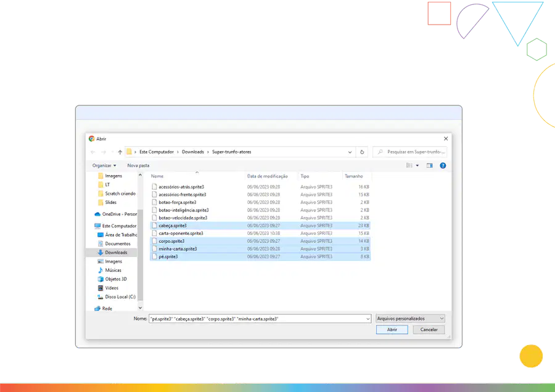This screenshot has width=555, height=392.
Task: Close the Abrir dialog
Action: click(446, 139)
